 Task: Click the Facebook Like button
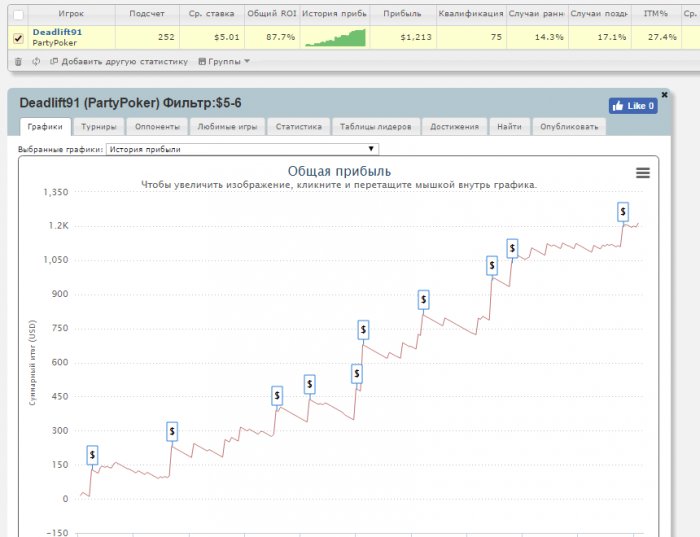(633, 106)
